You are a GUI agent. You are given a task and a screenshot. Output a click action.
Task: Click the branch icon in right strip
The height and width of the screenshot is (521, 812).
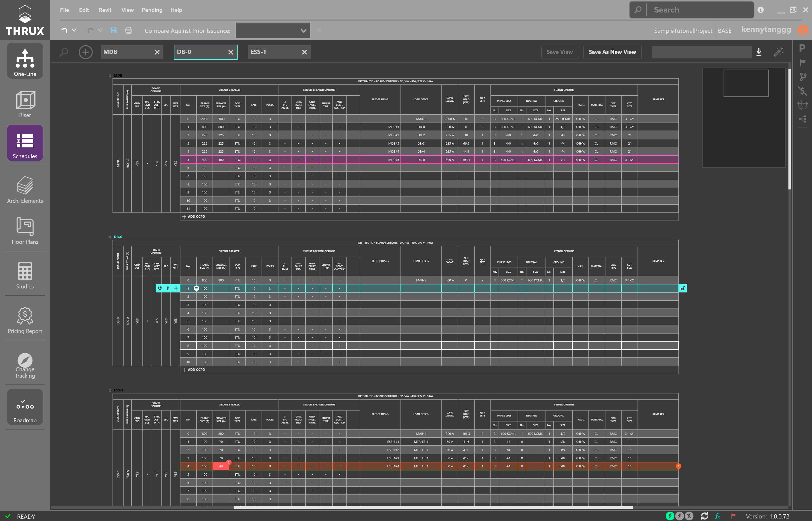coord(802,77)
